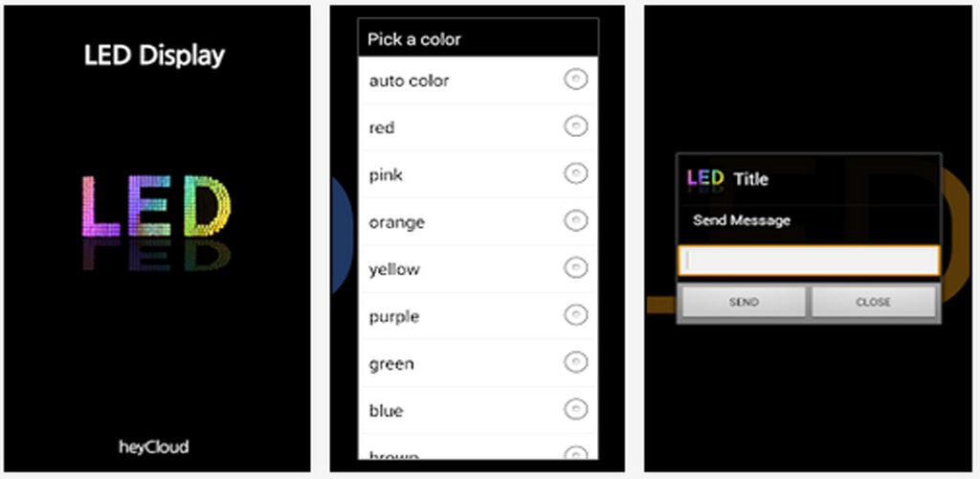This screenshot has width=980, height=479.
Task: Select the pink radio button
Action: point(575,174)
